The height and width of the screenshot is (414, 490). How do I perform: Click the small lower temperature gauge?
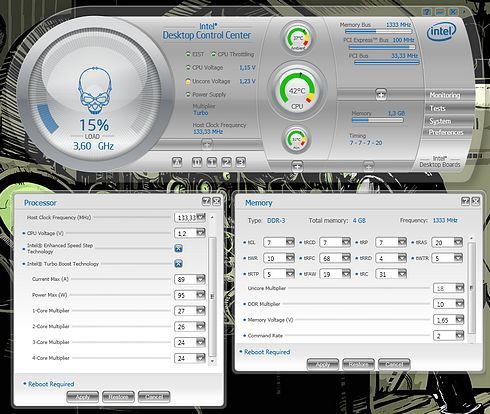point(296,140)
